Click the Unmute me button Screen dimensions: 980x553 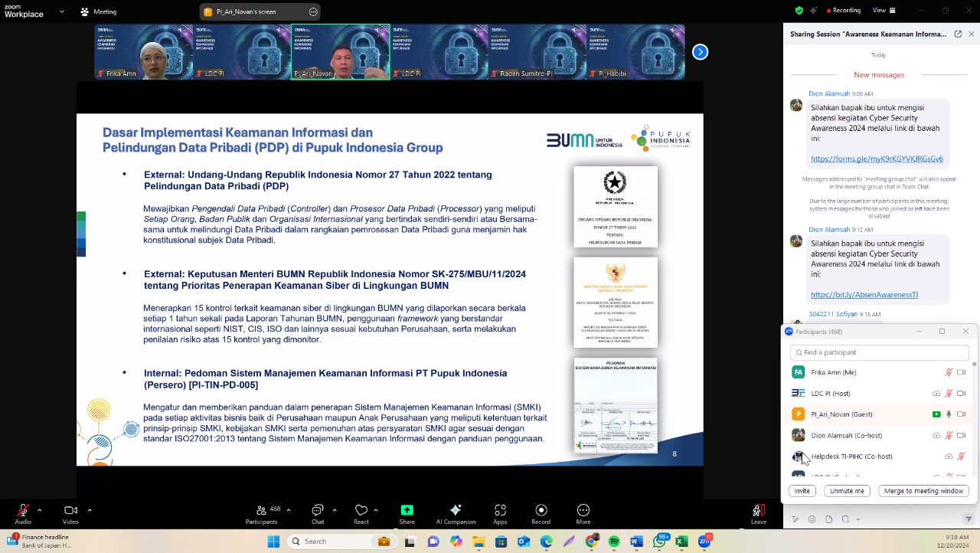pos(847,491)
